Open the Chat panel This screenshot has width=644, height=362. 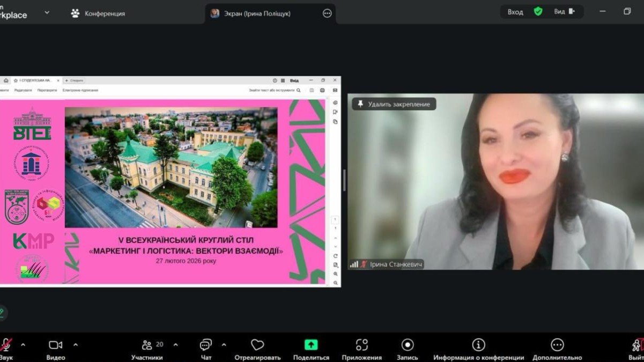206,345
